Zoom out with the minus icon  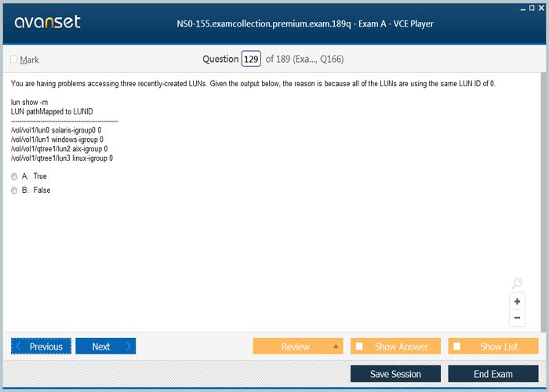517,318
